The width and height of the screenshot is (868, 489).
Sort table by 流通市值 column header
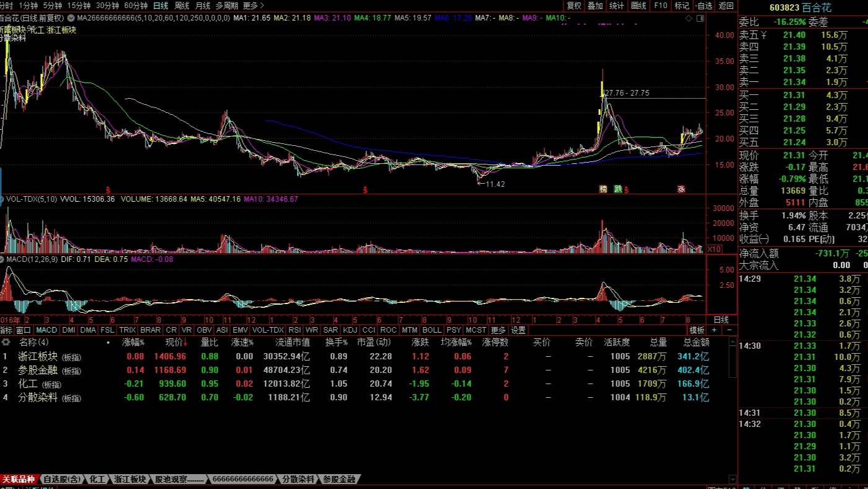(293, 342)
